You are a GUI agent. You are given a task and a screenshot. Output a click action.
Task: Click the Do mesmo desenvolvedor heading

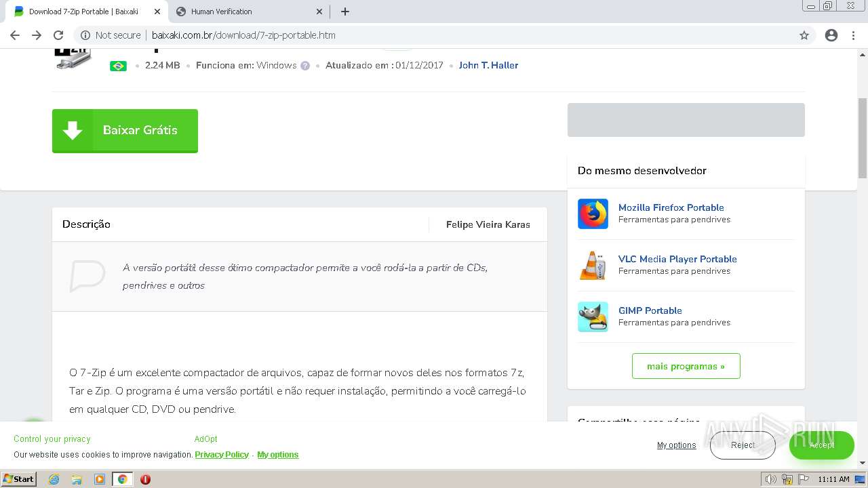pyautogui.click(x=642, y=171)
